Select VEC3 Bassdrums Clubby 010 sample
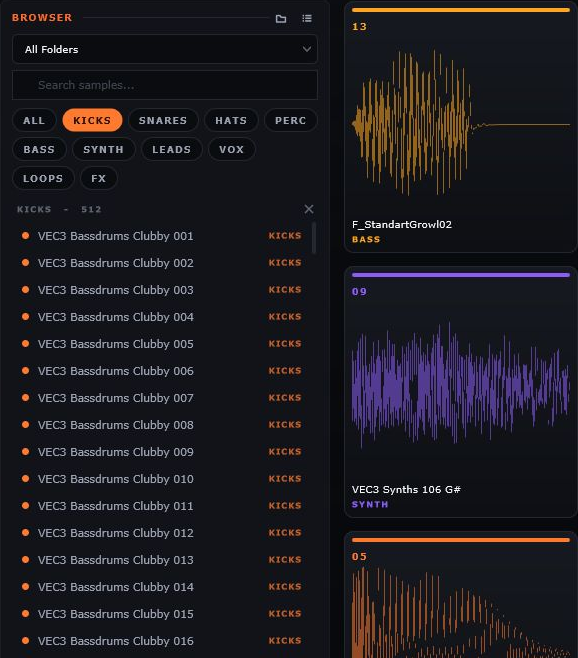 pos(162,479)
